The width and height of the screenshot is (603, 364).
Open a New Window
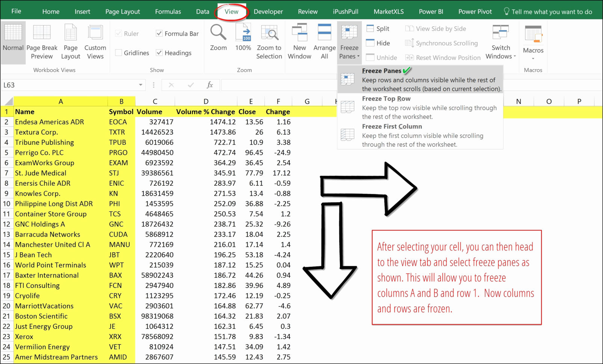point(299,41)
